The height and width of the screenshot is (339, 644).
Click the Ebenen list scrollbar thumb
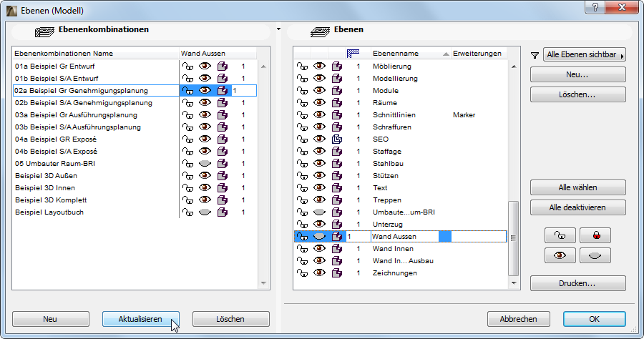coord(513,238)
